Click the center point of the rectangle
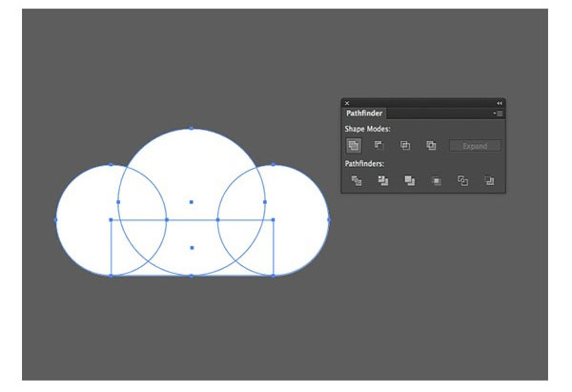 pos(192,248)
